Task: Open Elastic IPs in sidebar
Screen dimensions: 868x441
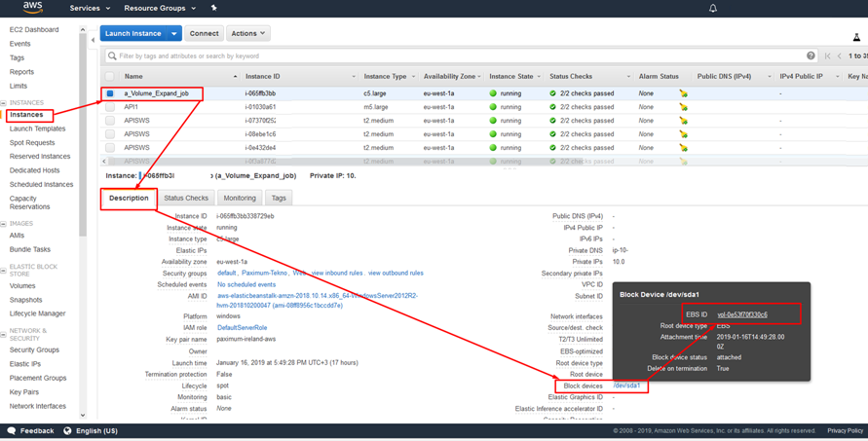Action: (x=25, y=364)
